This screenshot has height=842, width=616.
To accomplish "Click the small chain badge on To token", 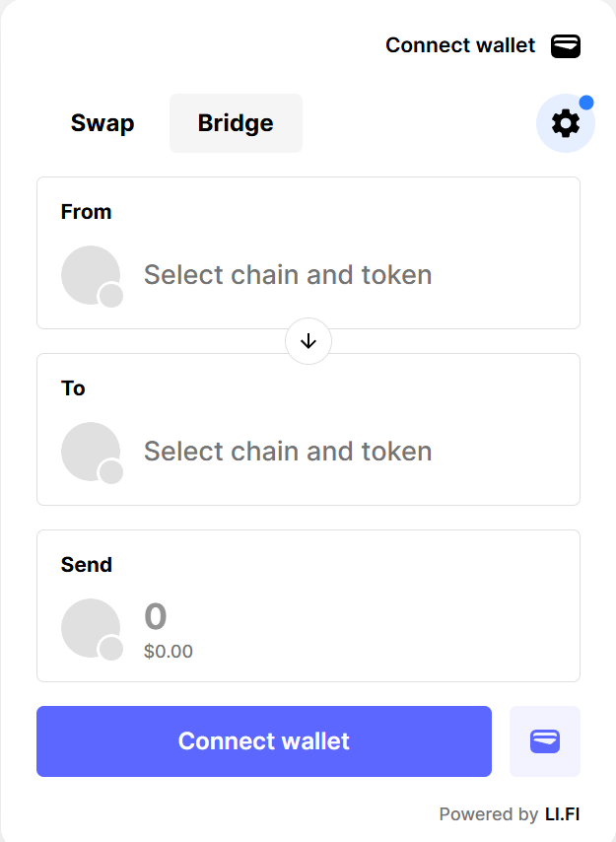I will click(x=110, y=471).
